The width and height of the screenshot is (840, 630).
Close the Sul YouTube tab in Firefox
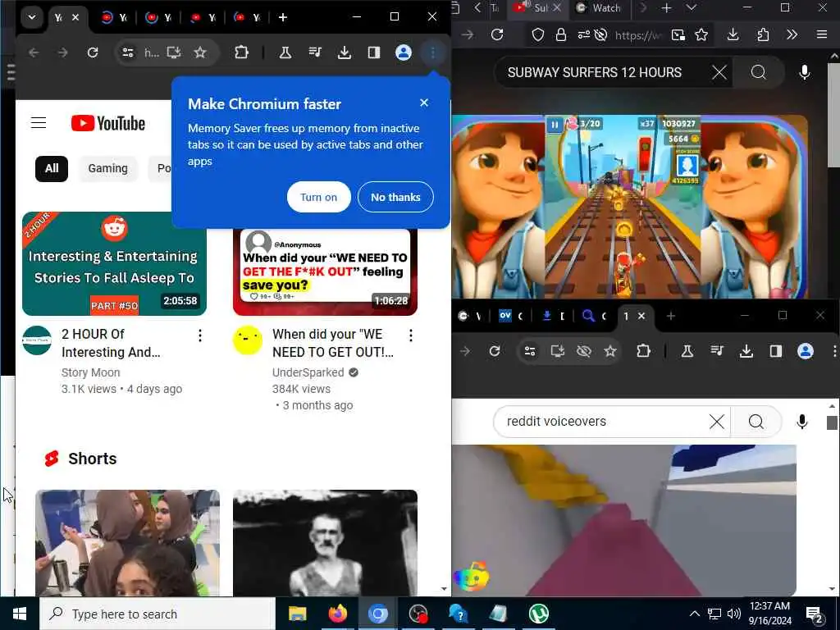[x=557, y=8]
